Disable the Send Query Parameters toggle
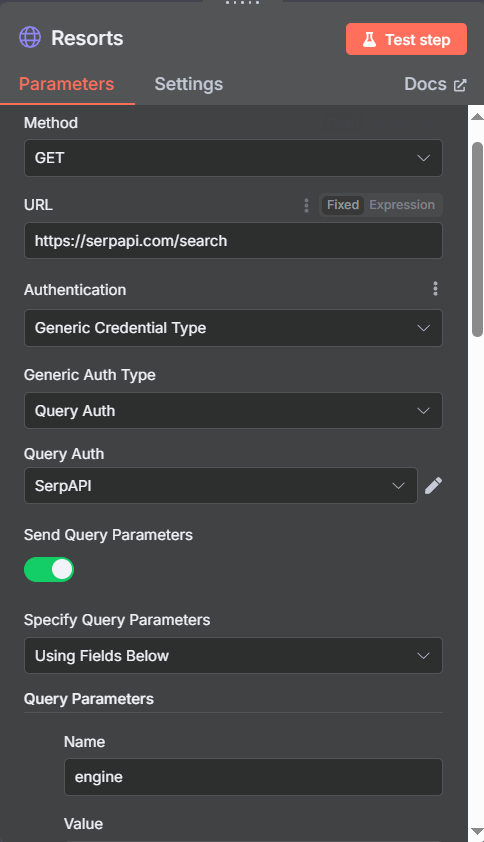This screenshot has height=842, width=484. [x=49, y=569]
